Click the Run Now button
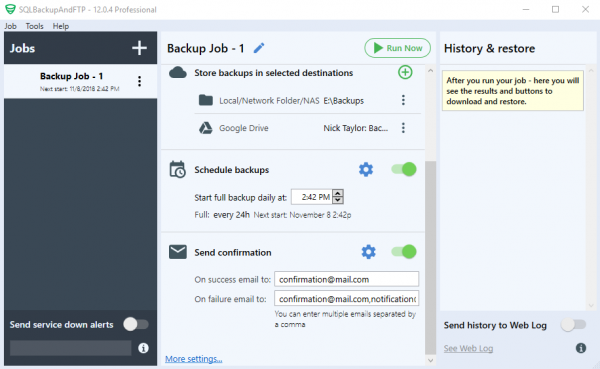The image size is (600, 369). [397, 48]
